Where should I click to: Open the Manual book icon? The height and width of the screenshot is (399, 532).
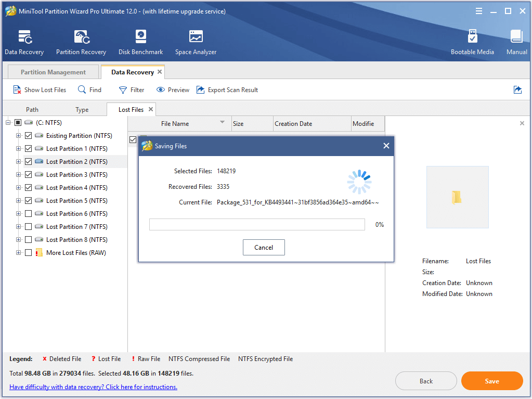tap(516, 37)
